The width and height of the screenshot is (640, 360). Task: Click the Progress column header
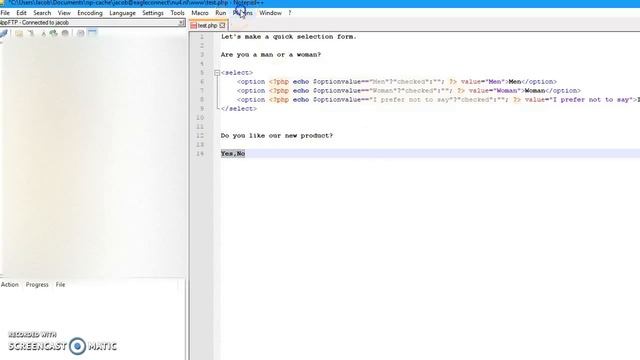point(37,284)
